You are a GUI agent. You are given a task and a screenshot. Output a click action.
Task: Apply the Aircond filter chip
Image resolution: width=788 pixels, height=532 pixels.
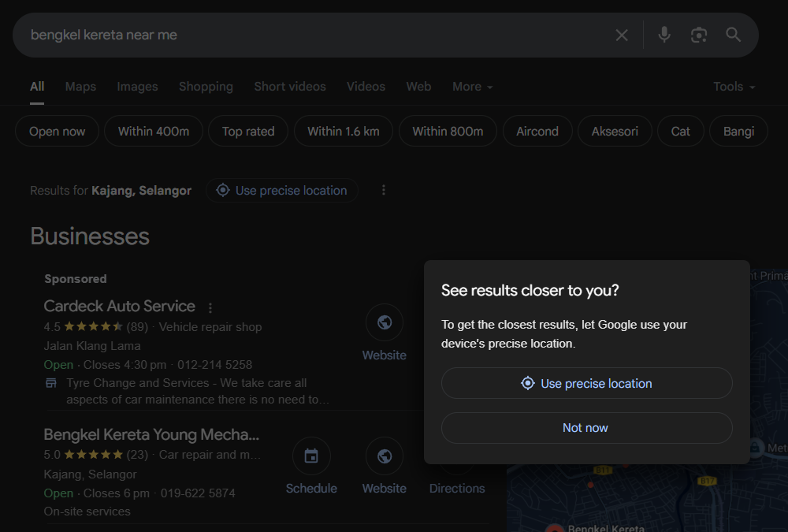pos(537,132)
